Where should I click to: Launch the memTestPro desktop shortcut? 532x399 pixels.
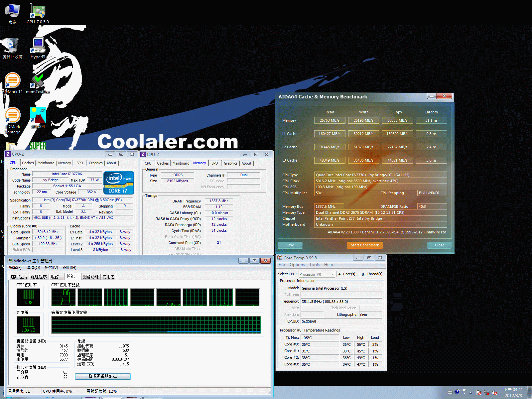coord(38,83)
